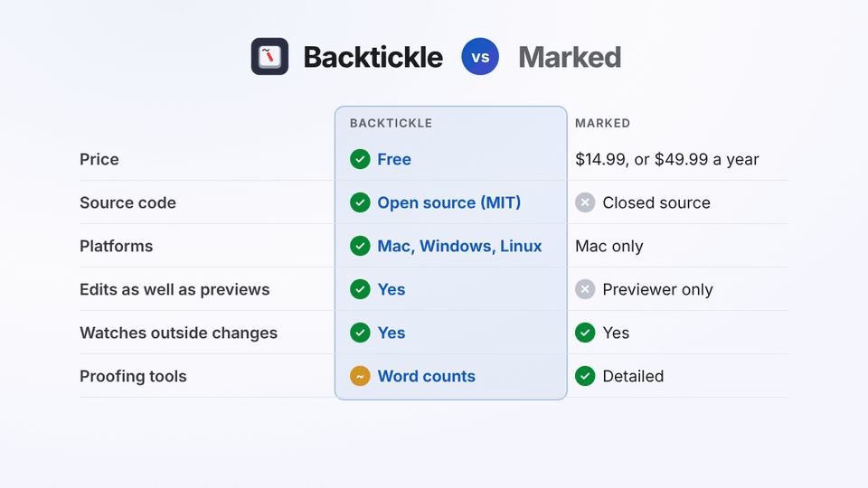Click the 'Platforms' row label
868x488 pixels.
pos(117,246)
